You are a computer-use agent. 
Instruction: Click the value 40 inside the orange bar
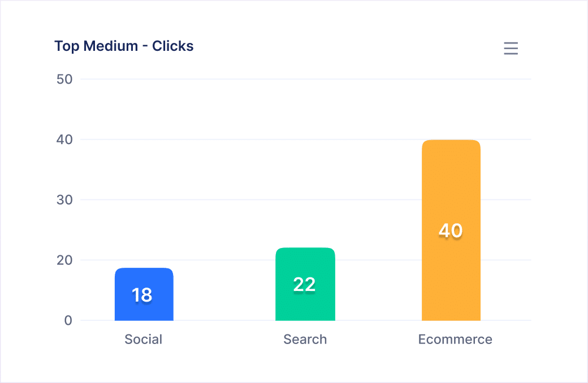[x=451, y=230]
